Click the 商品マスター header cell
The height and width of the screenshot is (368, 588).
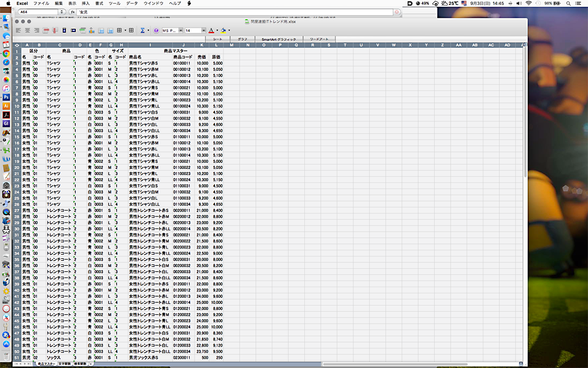175,51
